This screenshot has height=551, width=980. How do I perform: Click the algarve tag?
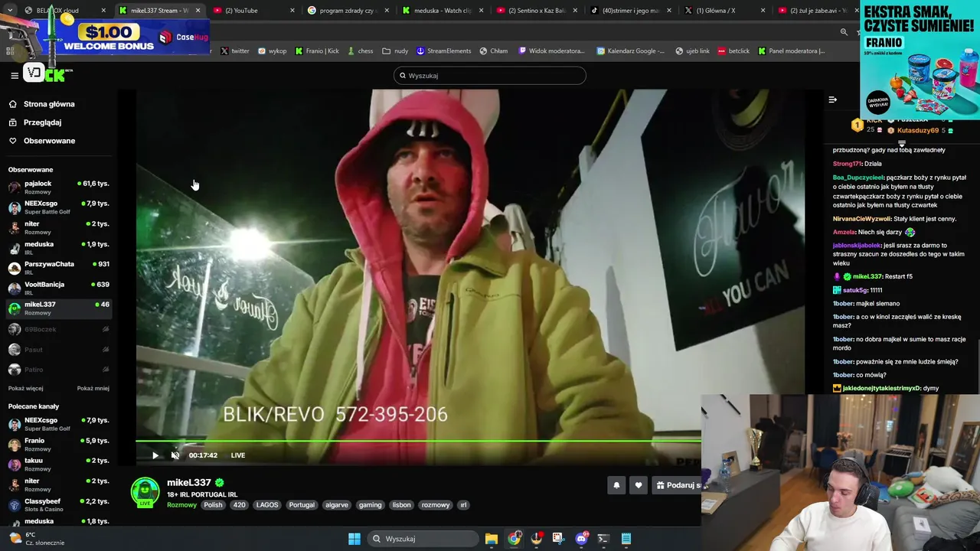(337, 505)
